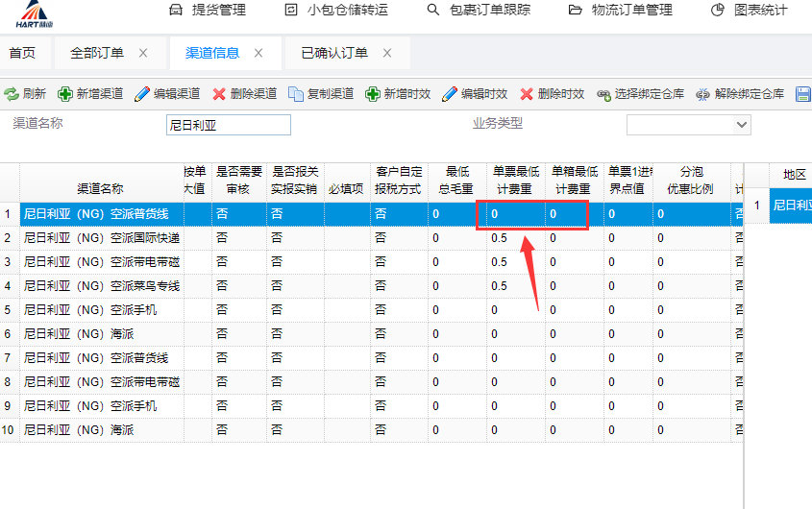Click the 删除时效 toolbar button
812x509 pixels.
coord(552,94)
